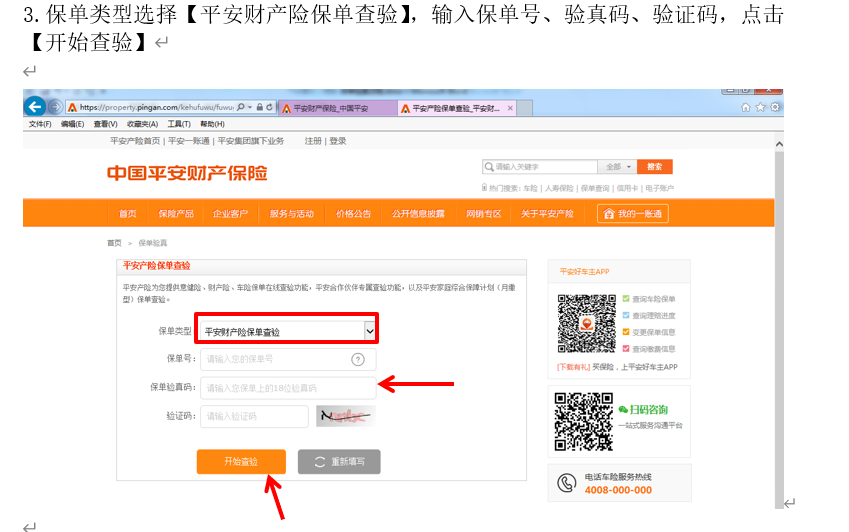Click the orange 搜索 search button
The width and height of the screenshot is (849, 532).
tap(654, 167)
